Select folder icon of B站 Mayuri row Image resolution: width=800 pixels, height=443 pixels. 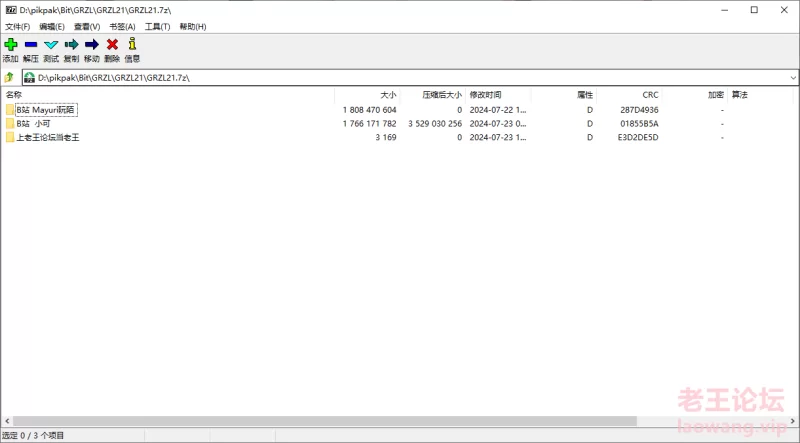click(x=10, y=110)
